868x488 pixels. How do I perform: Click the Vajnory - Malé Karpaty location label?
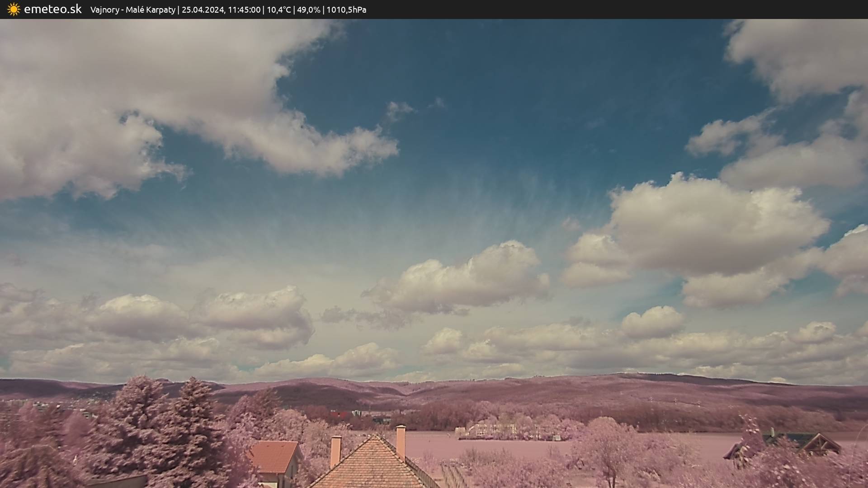pyautogui.click(x=132, y=10)
